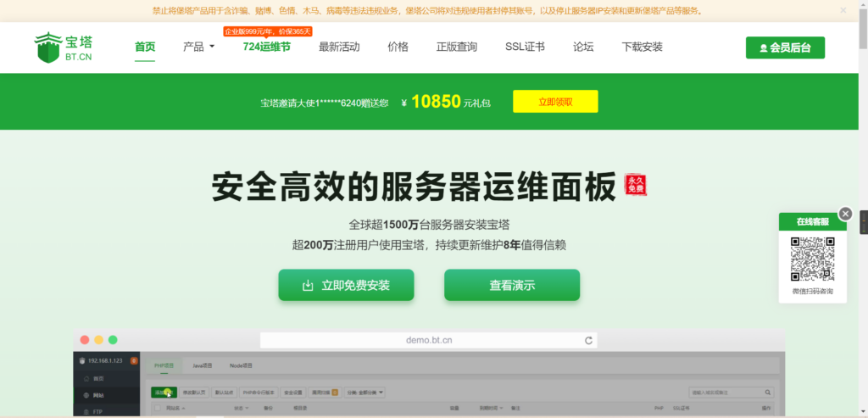
Task: Click the reload icon in demo address bar
Action: pos(588,340)
